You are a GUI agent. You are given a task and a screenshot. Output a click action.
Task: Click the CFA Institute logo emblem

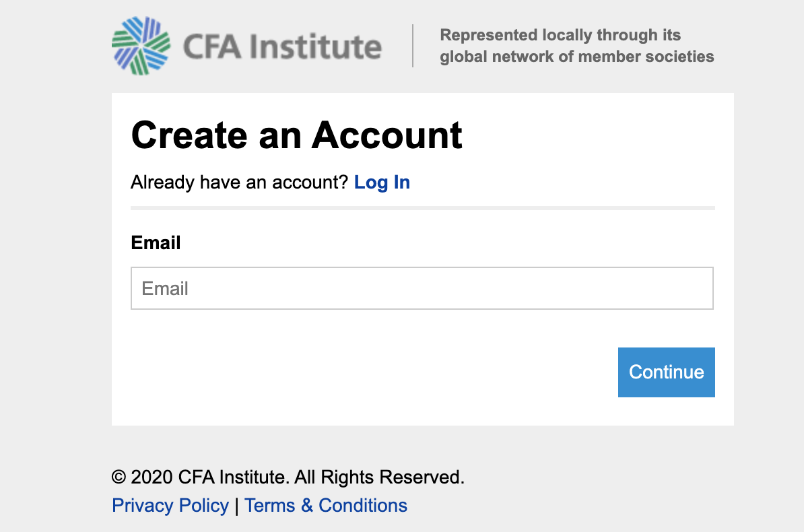141,46
